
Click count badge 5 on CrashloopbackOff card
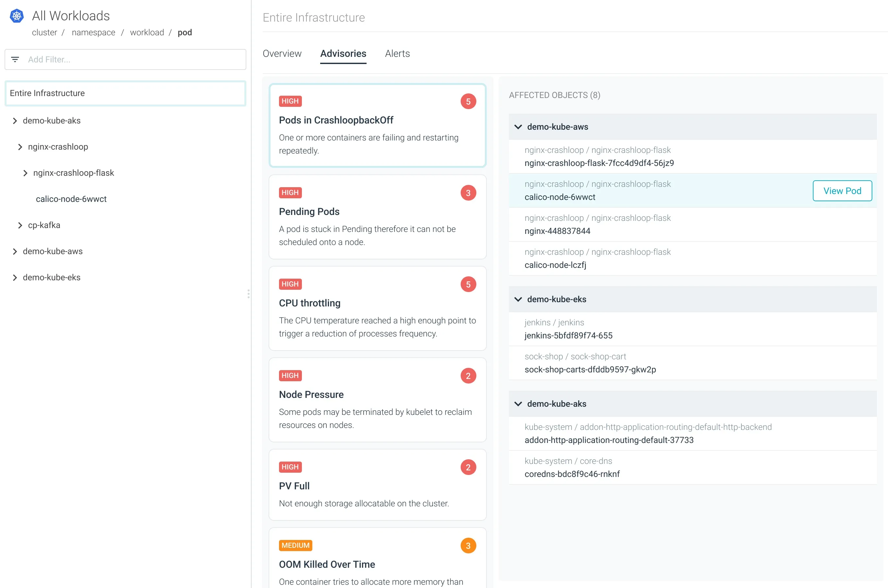click(x=468, y=101)
